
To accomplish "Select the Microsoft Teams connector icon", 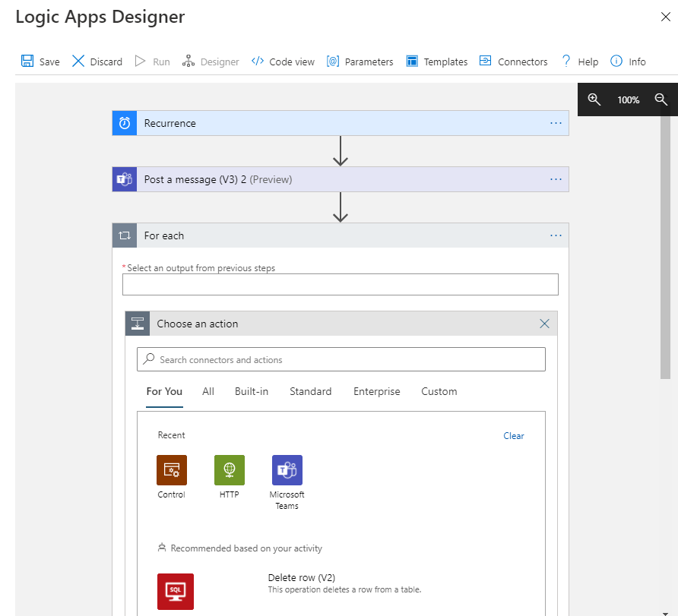I will coord(287,470).
